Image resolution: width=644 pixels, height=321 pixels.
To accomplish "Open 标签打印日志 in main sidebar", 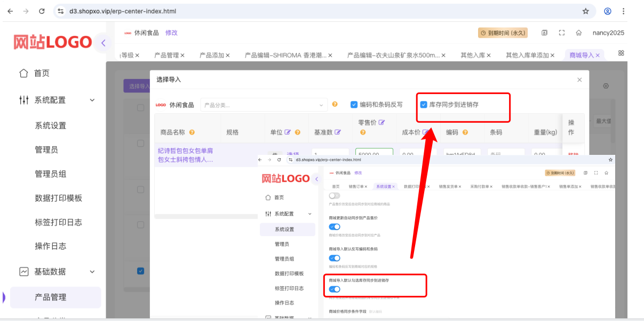I will pyautogui.click(x=59, y=222).
